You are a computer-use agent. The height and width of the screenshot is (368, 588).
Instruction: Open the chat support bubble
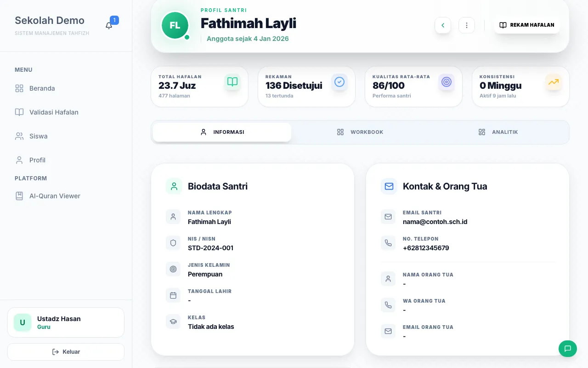[568, 348]
